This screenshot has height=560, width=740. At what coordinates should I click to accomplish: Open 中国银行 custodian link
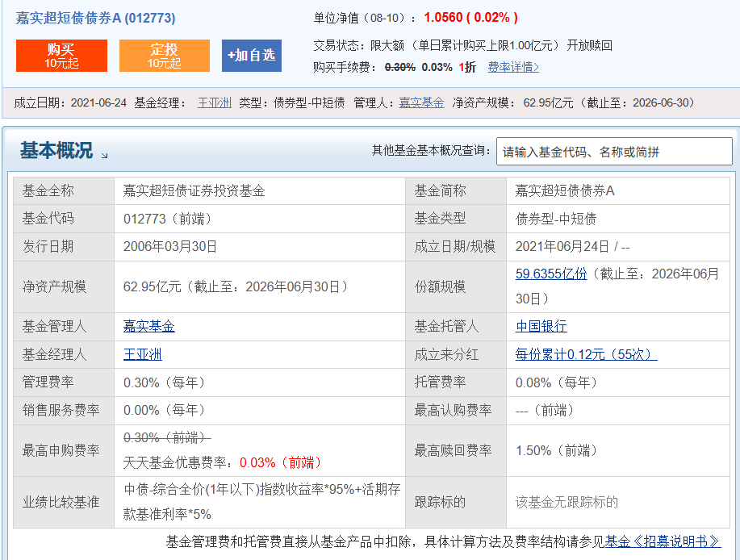[541, 326]
